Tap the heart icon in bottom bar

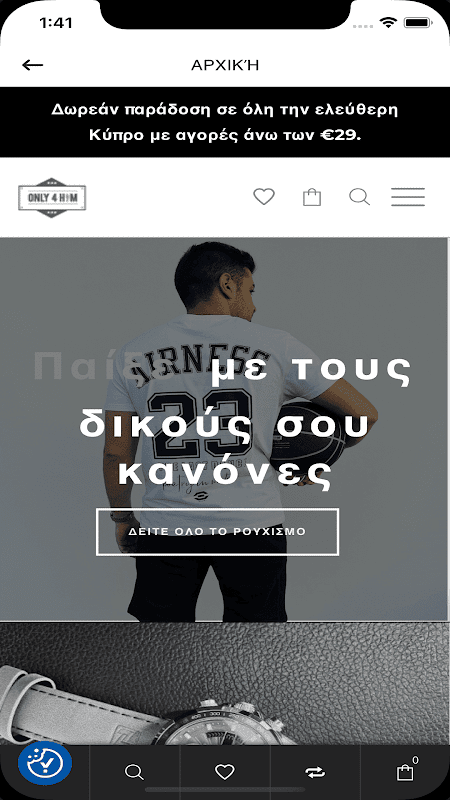point(224,772)
